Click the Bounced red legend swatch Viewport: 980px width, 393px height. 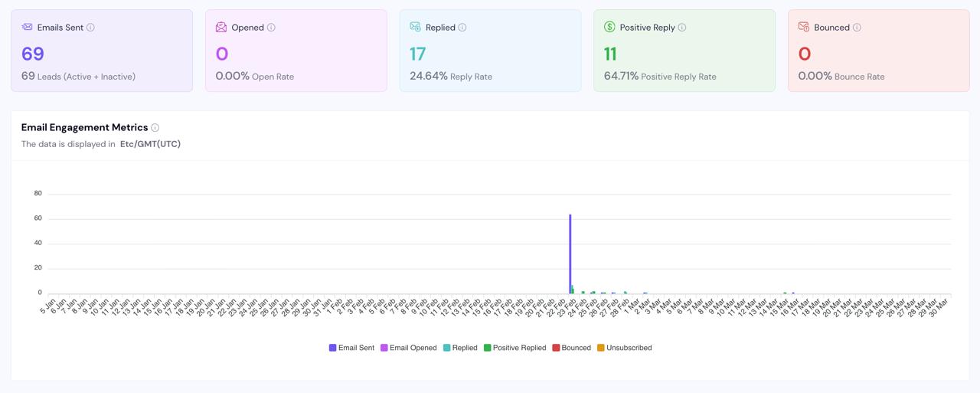(x=556, y=348)
